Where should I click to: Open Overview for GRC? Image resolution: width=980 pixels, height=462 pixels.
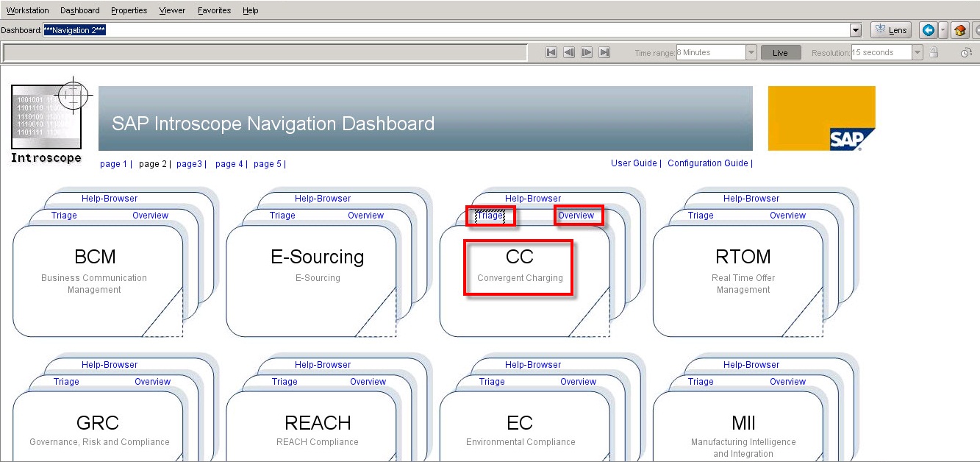[153, 382]
